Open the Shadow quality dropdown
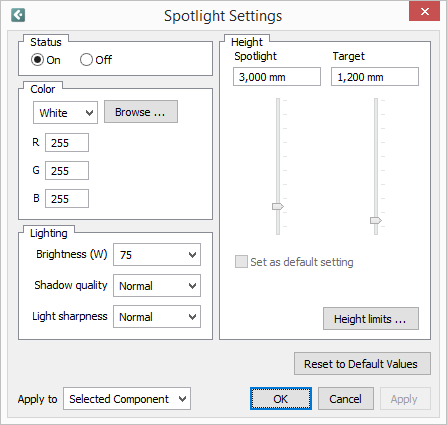Image resolution: width=447 pixels, height=425 pixels. pyautogui.click(x=157, y=286)
